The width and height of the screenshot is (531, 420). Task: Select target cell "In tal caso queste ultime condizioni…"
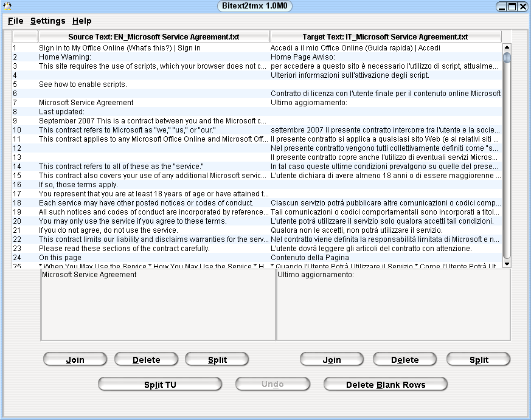pyautogui.click(x=386, y=167)
